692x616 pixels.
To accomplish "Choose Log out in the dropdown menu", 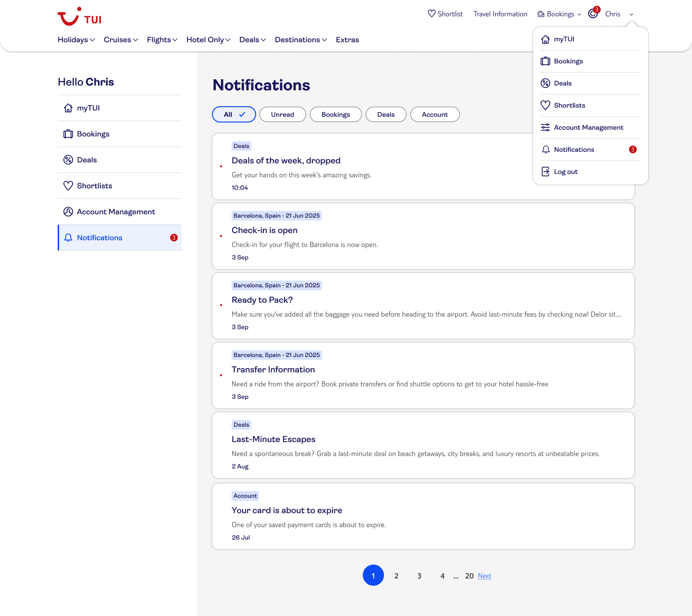I will coord(591,172).
